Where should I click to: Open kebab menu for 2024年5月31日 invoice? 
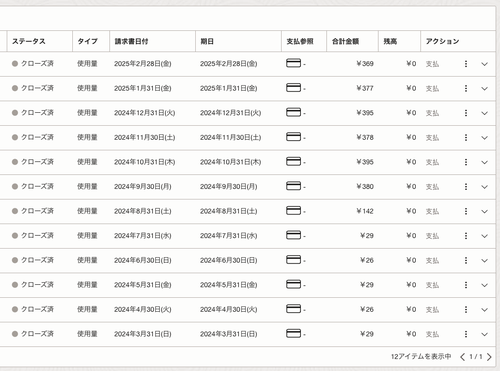tap(466, 285)
